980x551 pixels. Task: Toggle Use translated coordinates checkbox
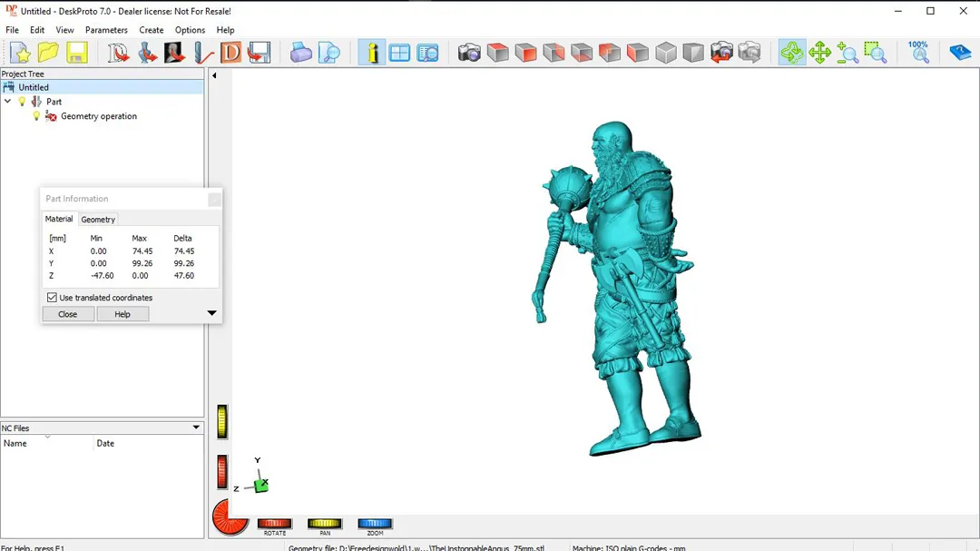[x=52, y=298]
